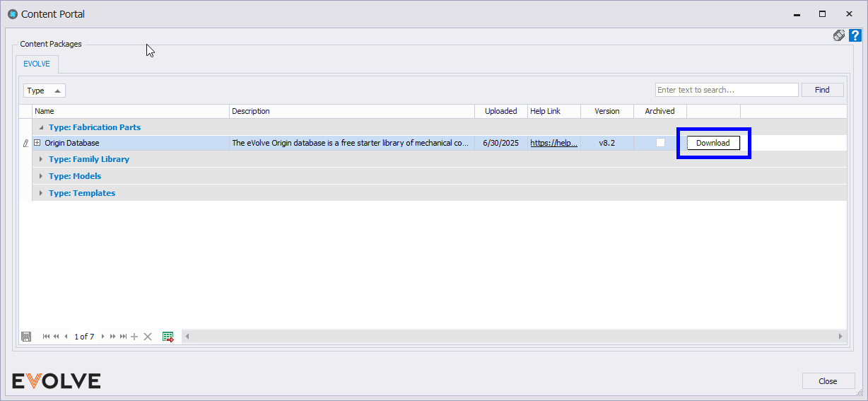Go to the previous record
The width and height of the screenshot is (868, 401).
pyautogui.click(x=66, y=337)
